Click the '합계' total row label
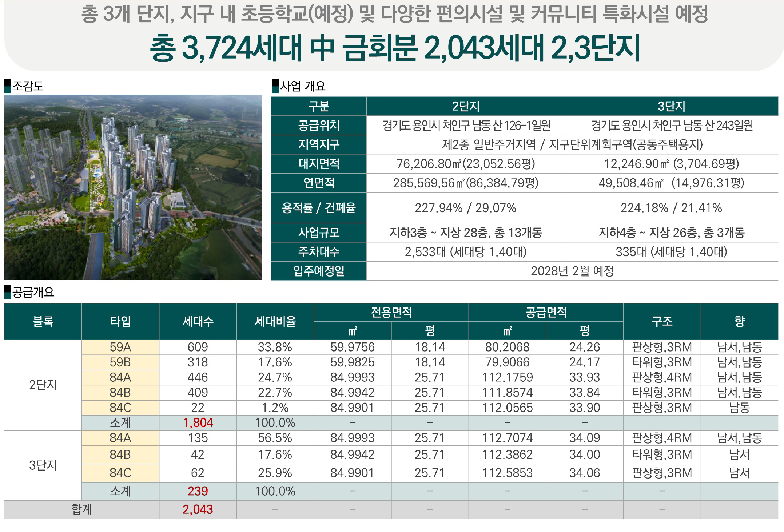 coord(82,509)
